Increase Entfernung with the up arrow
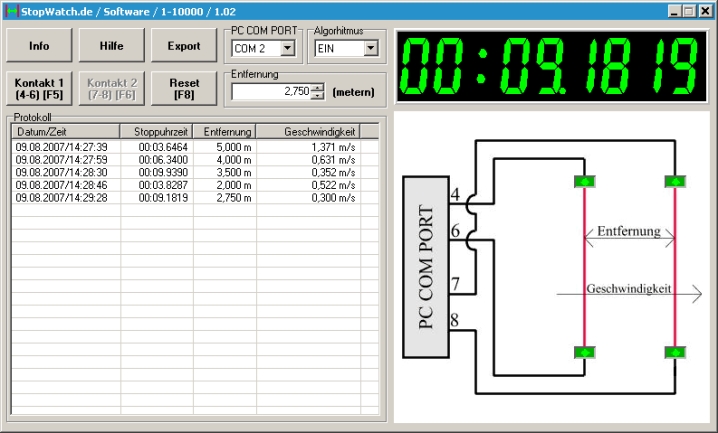The width and height of the screenshot is (718, 433). coord(318,87)
